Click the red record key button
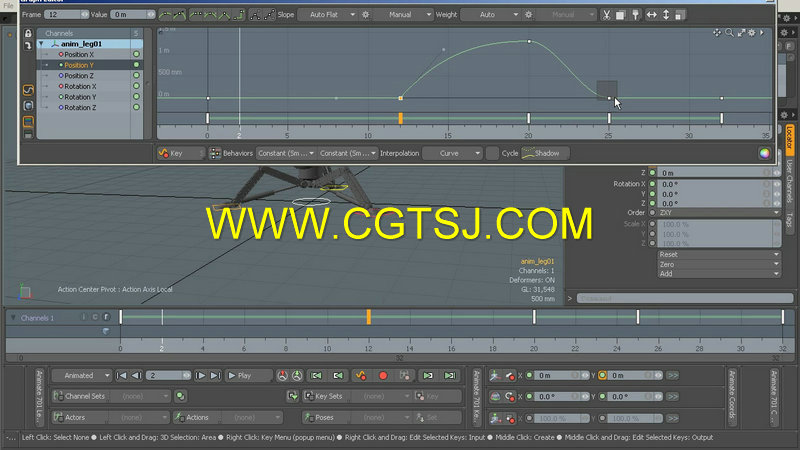Image resolution: width=800 pixels, height=450 pixels. (383, 376)
